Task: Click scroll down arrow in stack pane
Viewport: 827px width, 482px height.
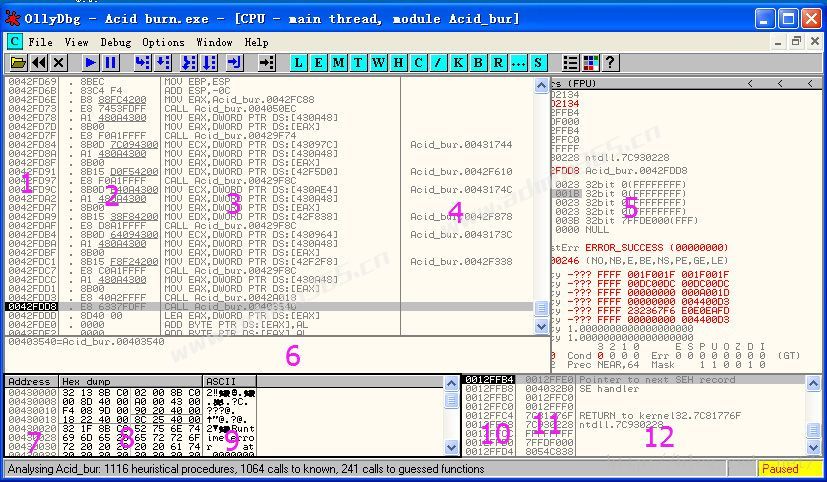Action: coord(814,447)
